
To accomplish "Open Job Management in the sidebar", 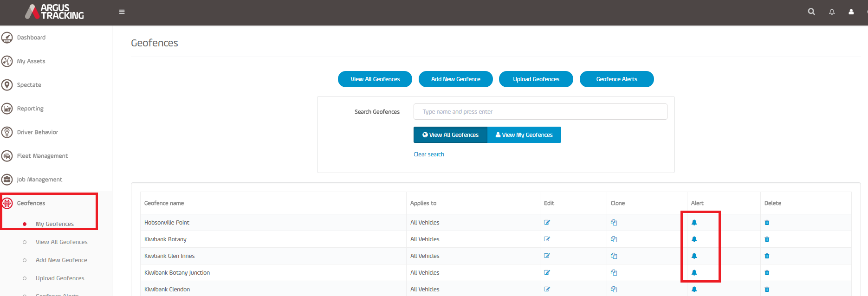I will tap(39, 180).
